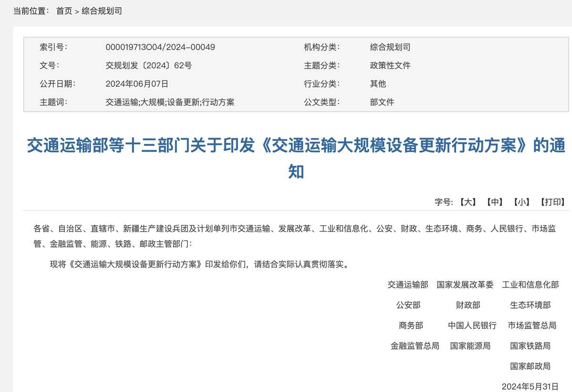Click signatory 国家铁路局
Screen dimensions: 572x392
click(530, 346)
